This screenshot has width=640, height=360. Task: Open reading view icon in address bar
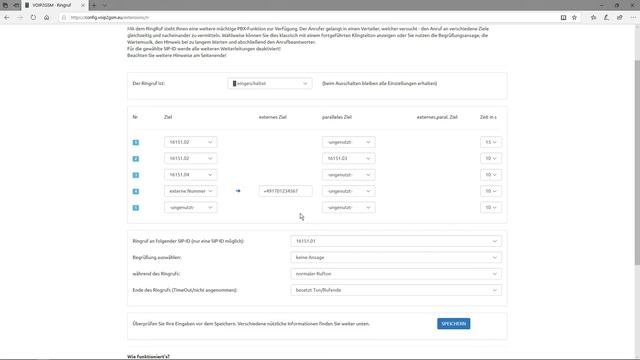pos(563,18)
